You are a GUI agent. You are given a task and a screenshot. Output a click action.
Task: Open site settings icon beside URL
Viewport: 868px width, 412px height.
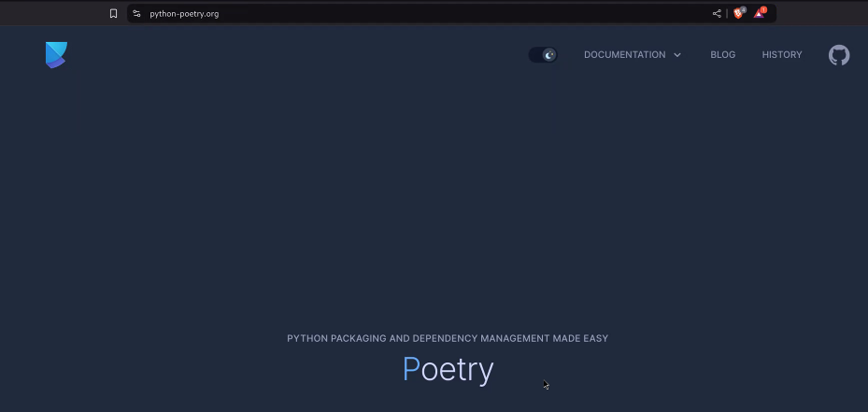(x=136, y=14)
